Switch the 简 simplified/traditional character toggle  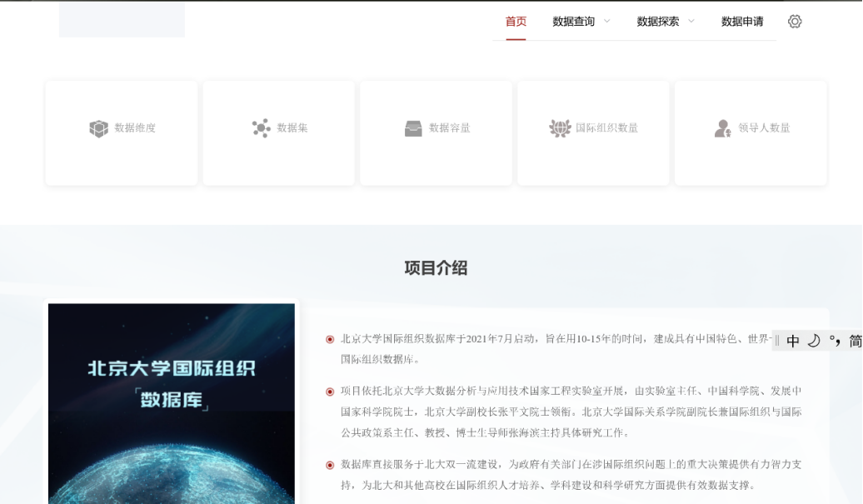855,341
